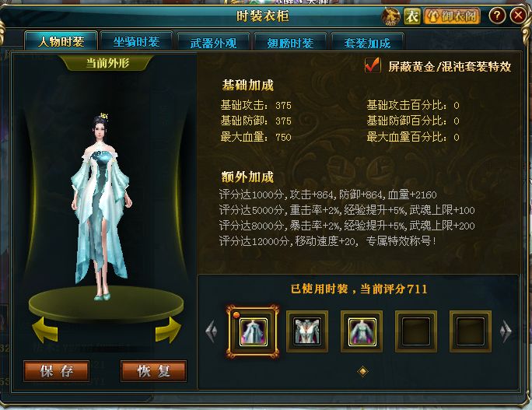Click the fifth empty costume slot

471,331
